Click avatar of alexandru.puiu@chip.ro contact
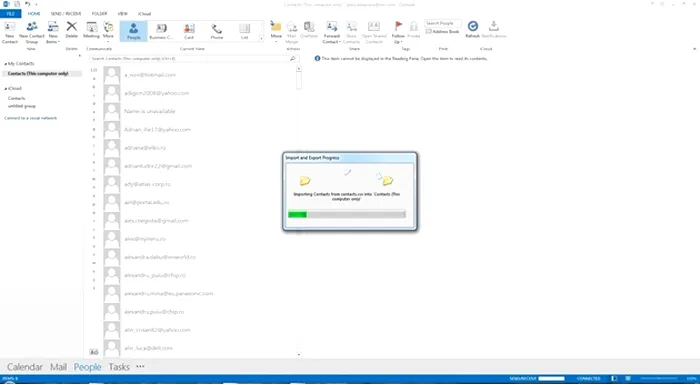 tap(112, 312)
